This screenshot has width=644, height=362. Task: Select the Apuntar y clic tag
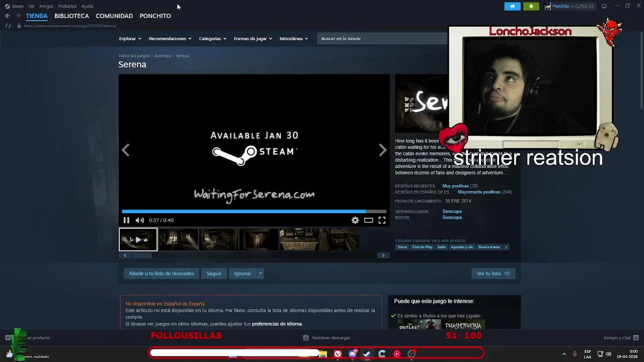pyautogui.click(x=462, y=247)
